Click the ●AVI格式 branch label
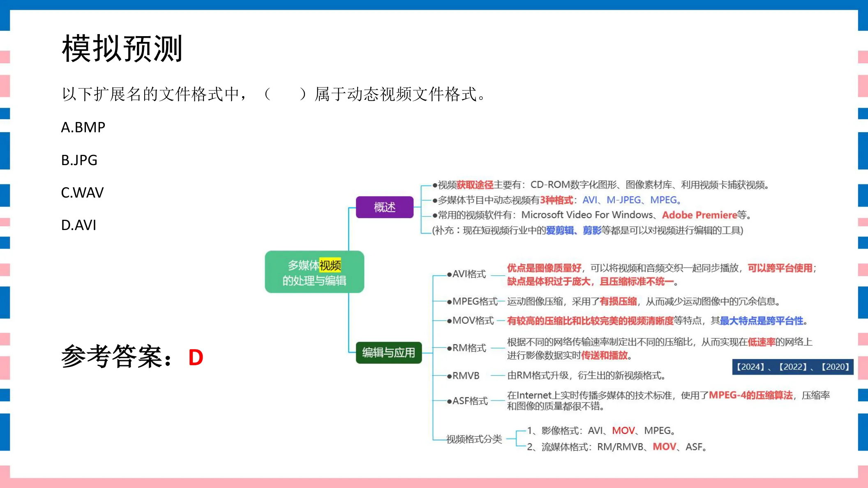The height and width of the screenshot is (488, 868). click(x=466, y=274)
